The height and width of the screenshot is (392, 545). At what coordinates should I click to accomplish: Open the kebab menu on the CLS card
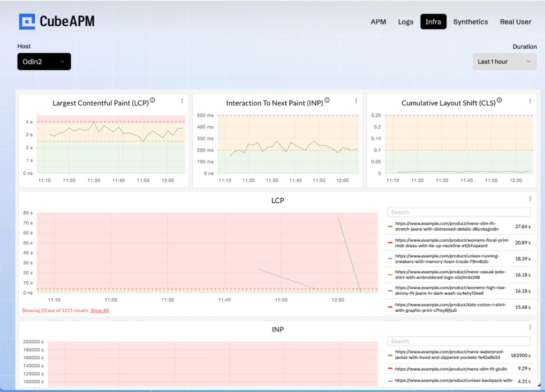[531, 101]
